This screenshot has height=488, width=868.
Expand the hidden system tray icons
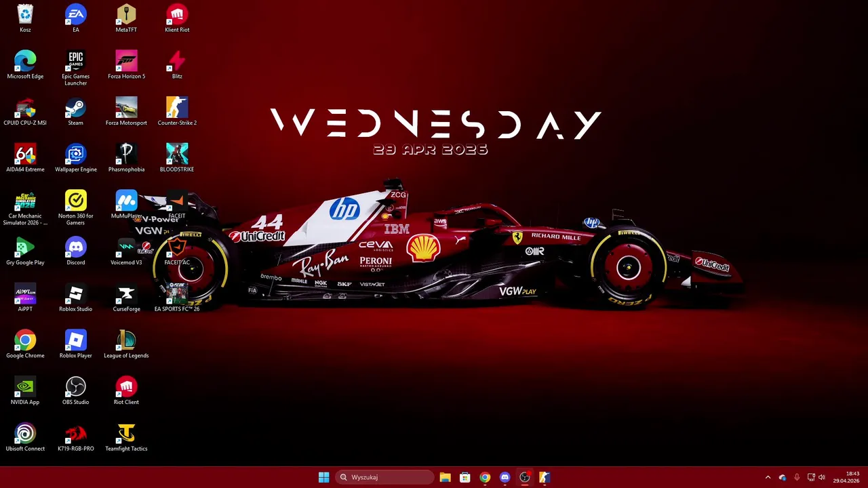[768, 477]
